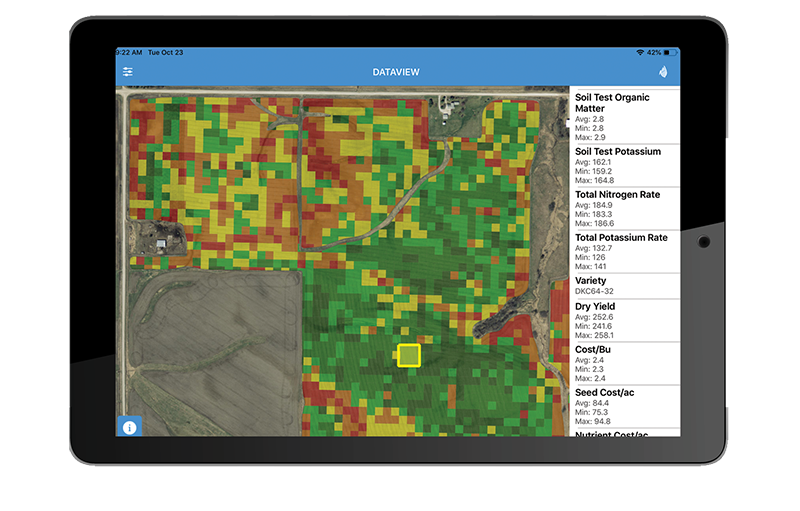Image resolution: width=800 pixels, height=511 pixels.
Task: Tap the leaf logo icon in header
Action: (x=662, y=72)
